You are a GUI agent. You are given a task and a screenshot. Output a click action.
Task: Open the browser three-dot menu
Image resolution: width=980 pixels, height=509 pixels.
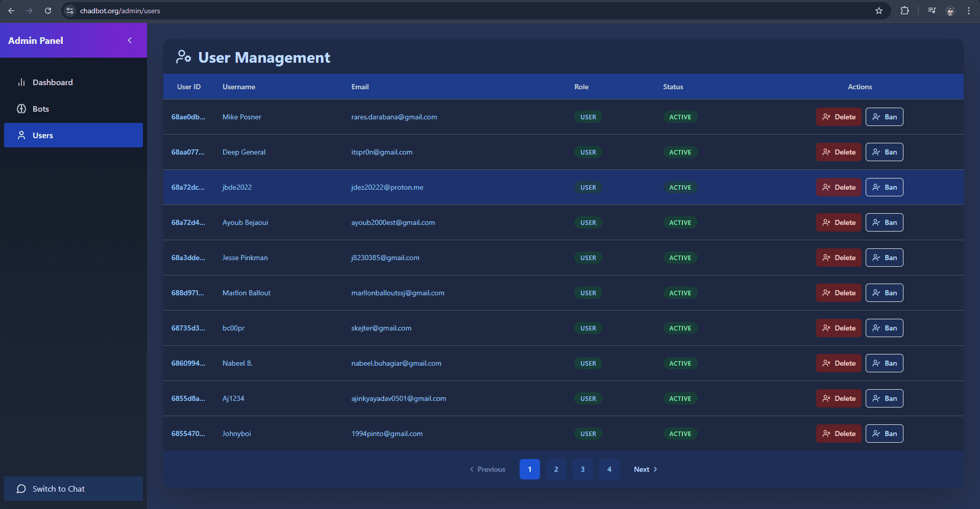969,10
